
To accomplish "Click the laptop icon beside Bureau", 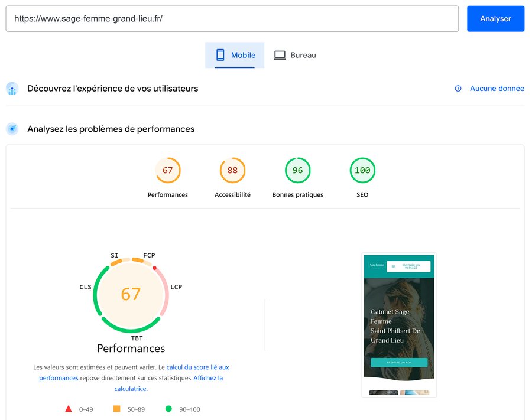I will click(278, 54).
